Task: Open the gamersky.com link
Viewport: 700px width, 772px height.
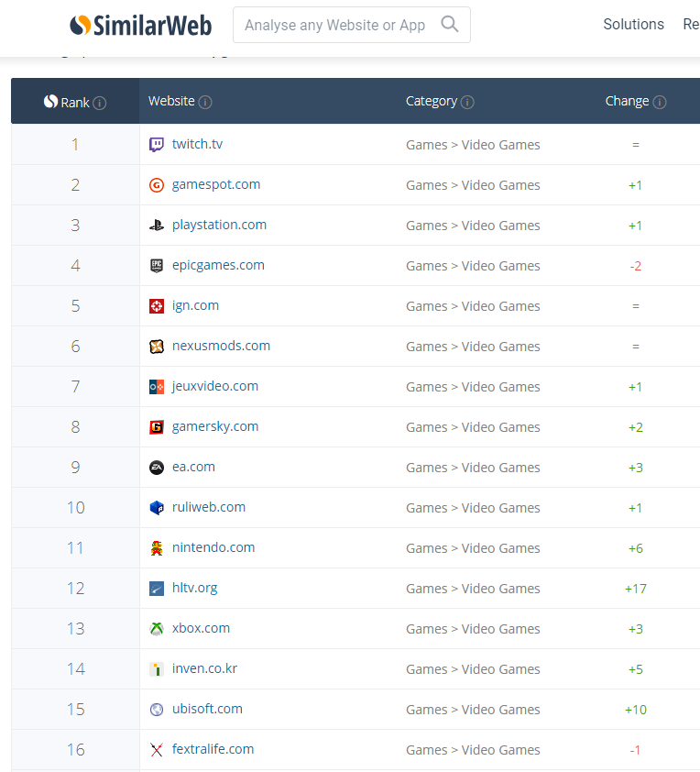Action: (215, 427)
